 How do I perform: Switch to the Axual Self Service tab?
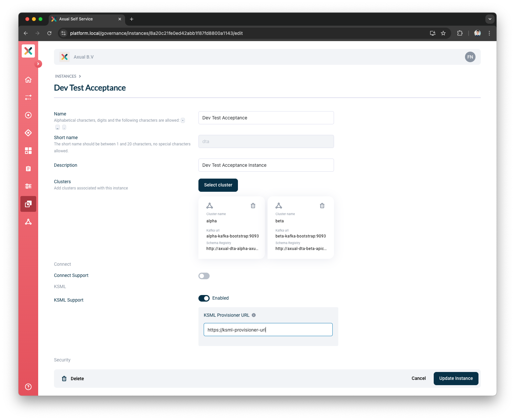[87, 19]
